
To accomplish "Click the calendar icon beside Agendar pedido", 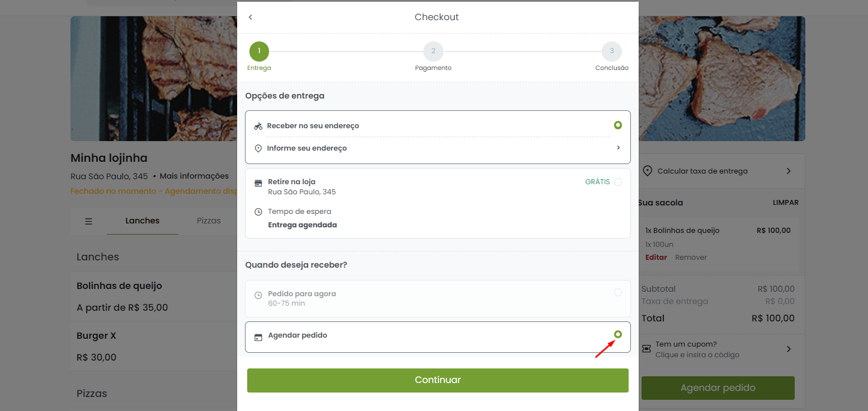I will [x=258, y=338].
